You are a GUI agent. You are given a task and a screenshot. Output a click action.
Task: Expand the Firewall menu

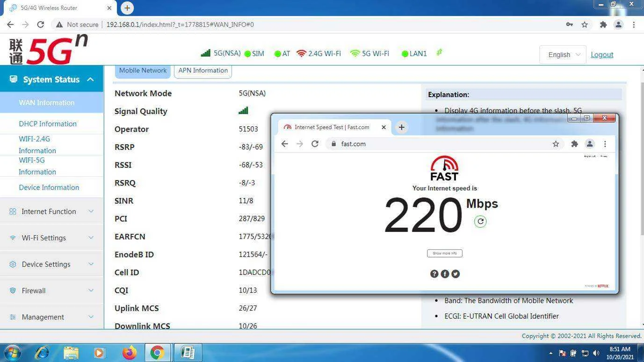51,291
